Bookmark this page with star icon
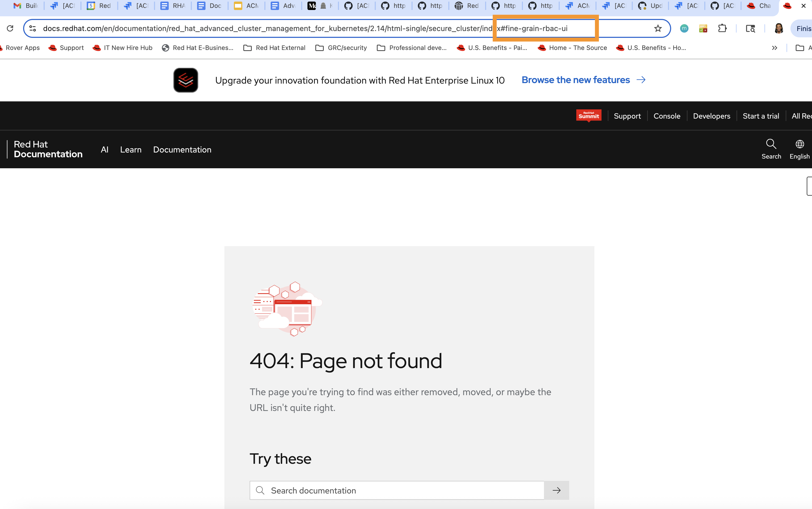This screenshot has width=812, height=509. tap(657, 28)
